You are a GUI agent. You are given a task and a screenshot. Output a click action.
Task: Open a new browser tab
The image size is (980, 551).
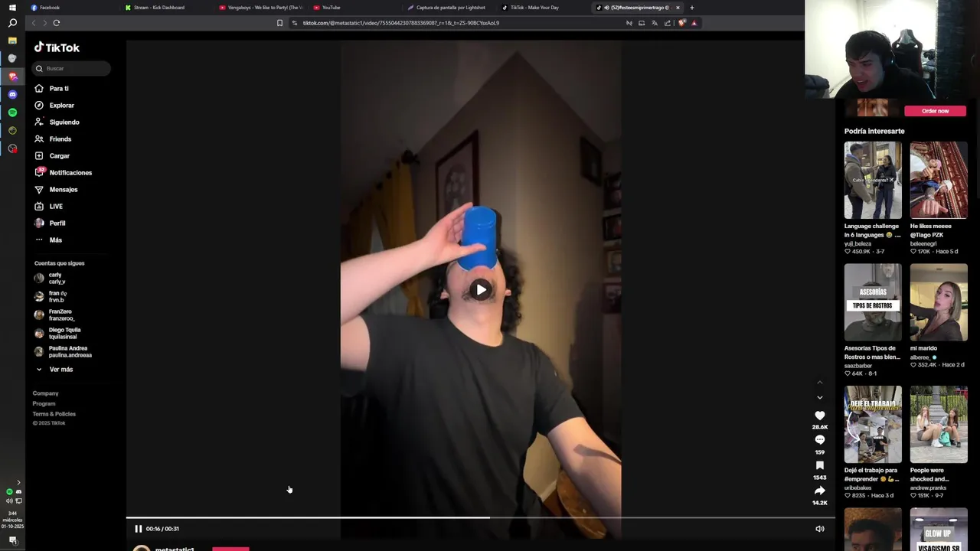(692, 8)
